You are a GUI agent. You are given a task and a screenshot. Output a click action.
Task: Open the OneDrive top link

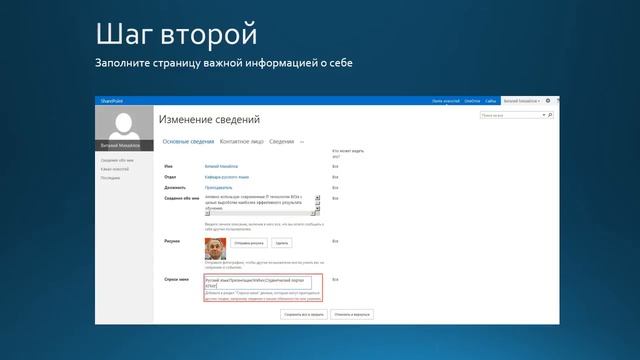[x=472, y=101]
